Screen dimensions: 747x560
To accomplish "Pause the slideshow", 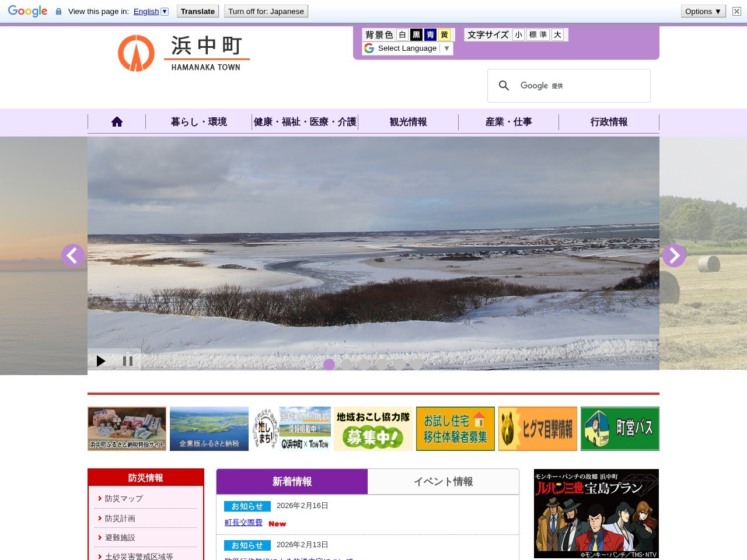I will (x=128, y=361).
